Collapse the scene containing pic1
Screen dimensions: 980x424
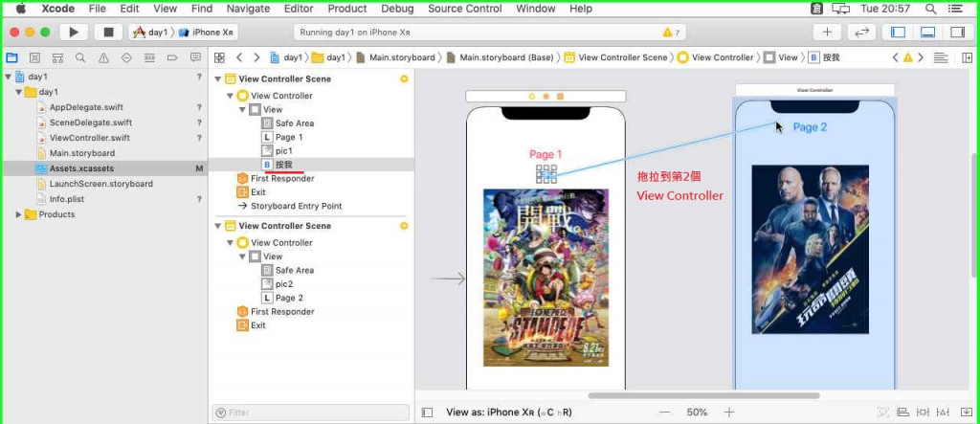pyautogui.click(x=217, y=79)
